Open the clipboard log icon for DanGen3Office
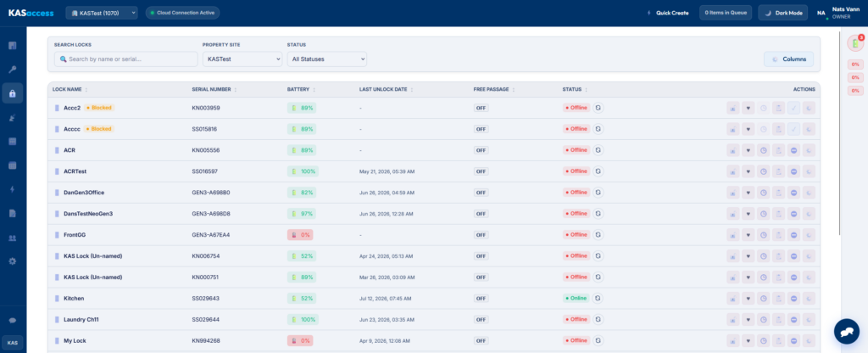 coord(778,193)
